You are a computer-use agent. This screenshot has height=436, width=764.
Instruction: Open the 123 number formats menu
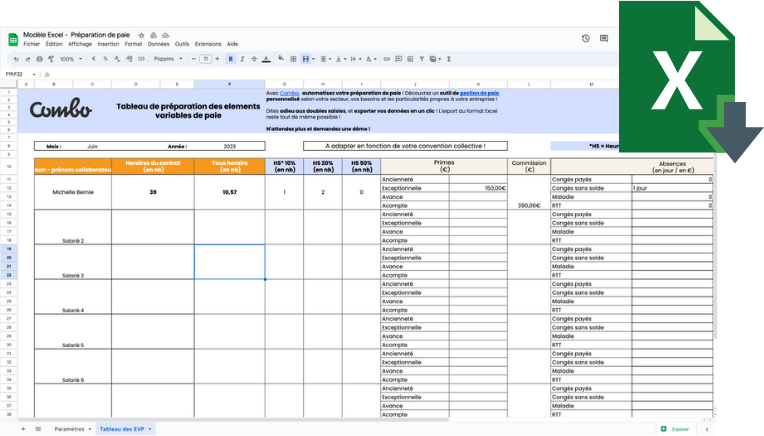pos(141,59)
